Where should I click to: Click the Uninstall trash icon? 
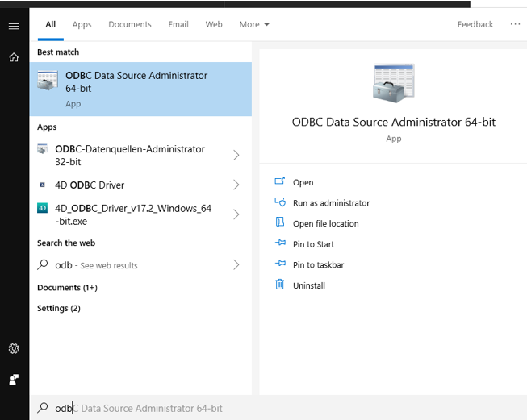[280, 285]
